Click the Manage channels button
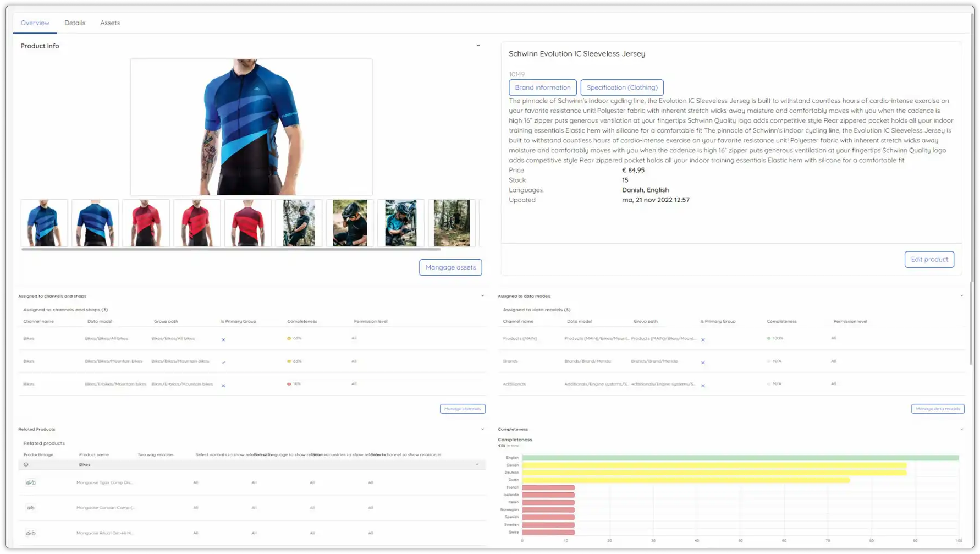Viewport: 980px width, 554px height. point(463,409)
